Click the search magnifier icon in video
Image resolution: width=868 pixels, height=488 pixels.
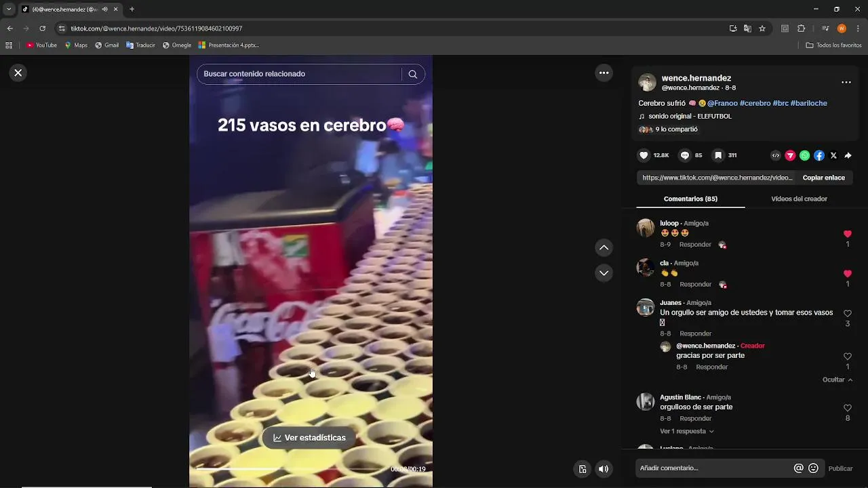click(412, 74)
